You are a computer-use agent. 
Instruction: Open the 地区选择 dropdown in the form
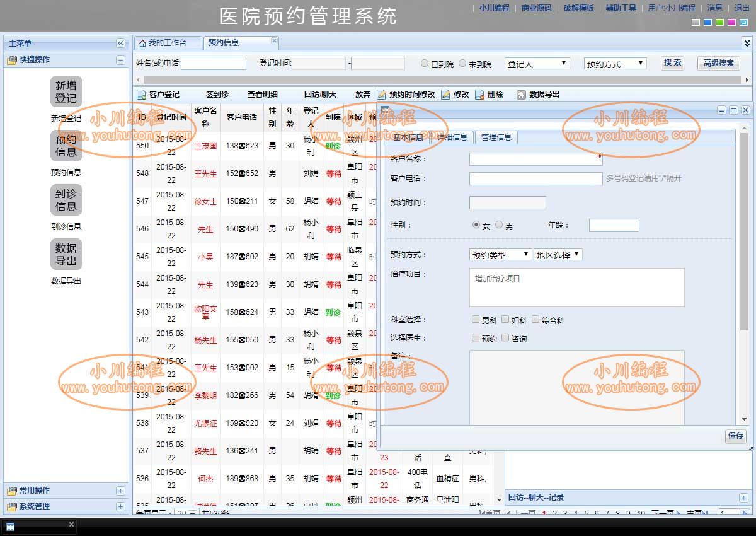tap(558, 255)
